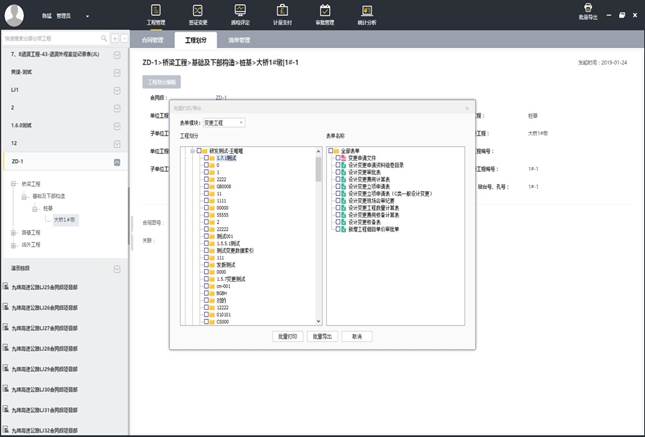
Task: Click the 取消 button
Action: 357,336
